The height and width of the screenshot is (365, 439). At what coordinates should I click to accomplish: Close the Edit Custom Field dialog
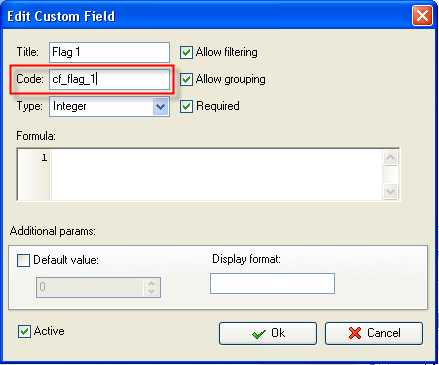[x=422, y=16]
